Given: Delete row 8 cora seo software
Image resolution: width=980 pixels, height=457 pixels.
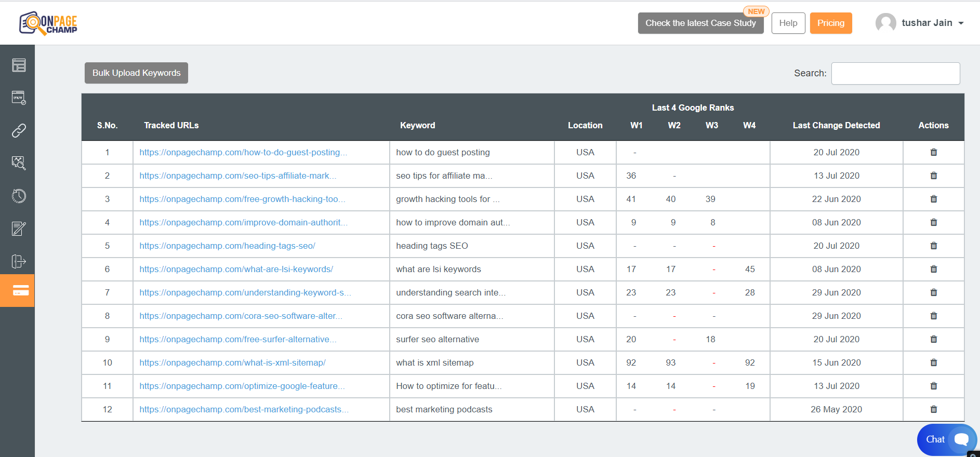Looking at the screenshot, I should pos(934,316).
